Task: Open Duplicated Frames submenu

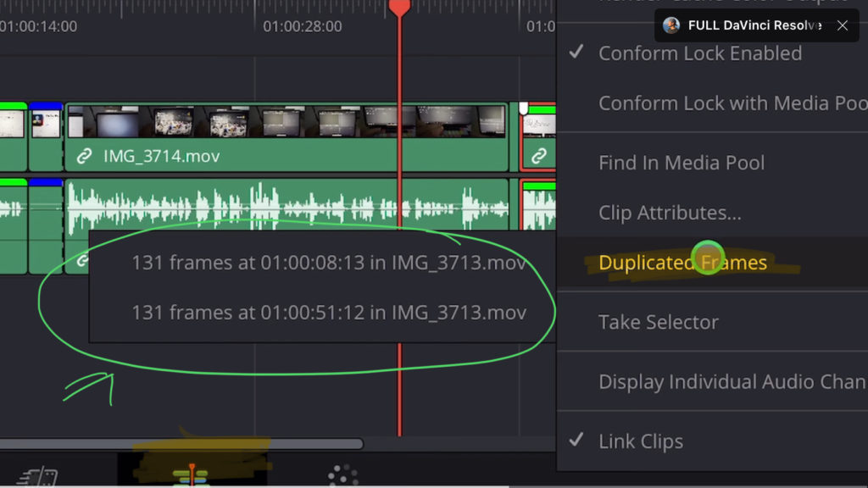Action: [x=712, y=263]
